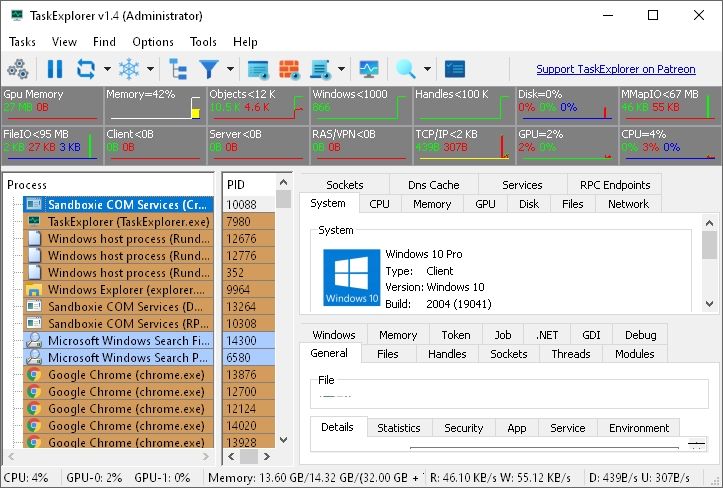Switch to the Services tab

pos(522,185)
